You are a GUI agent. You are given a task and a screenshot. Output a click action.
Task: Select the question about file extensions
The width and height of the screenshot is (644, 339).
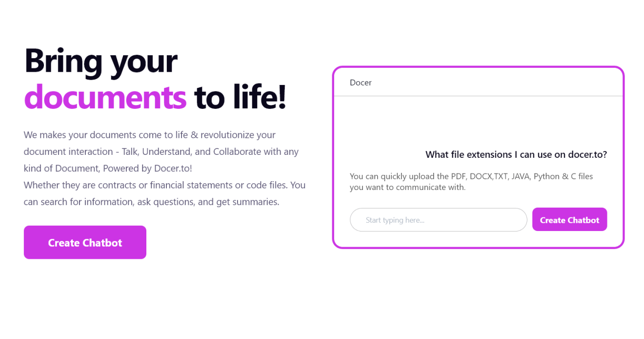click(516, 154)
